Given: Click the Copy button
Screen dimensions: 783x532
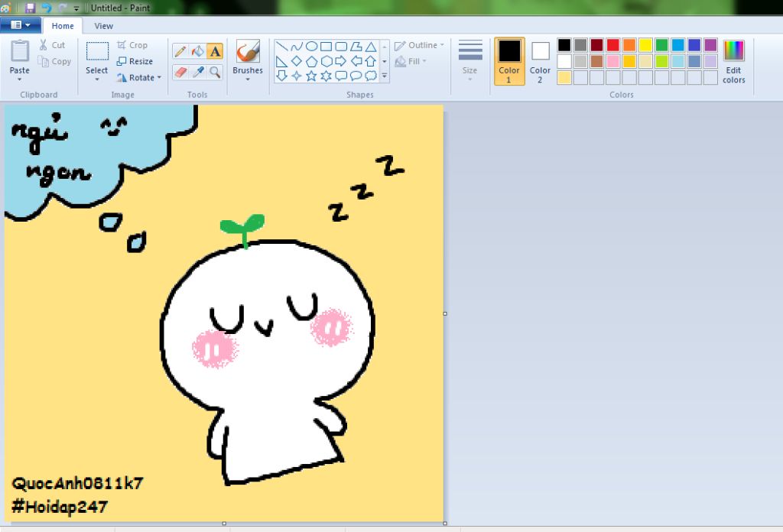Looking at the screenshot, I should (x=54, y=61).
